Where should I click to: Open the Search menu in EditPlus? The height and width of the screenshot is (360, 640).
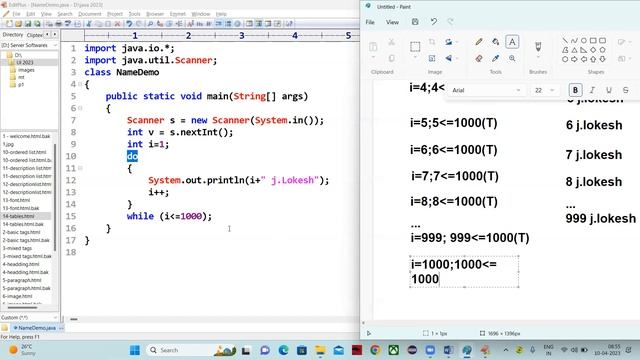[x=64, y=14]
